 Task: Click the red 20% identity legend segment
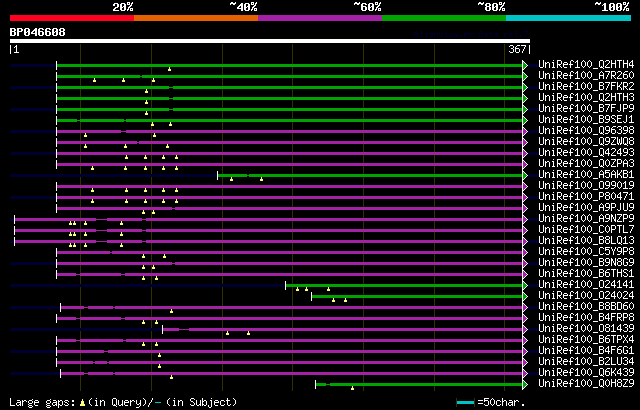coord(72,18)
